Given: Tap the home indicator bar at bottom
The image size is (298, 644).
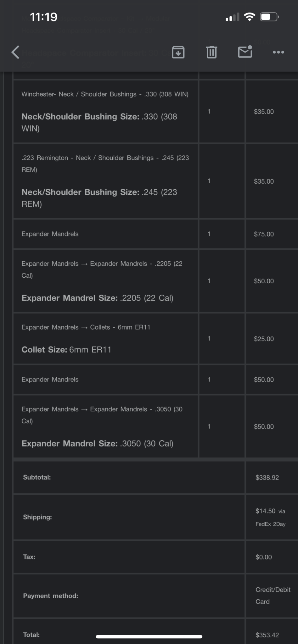Looking at the screenshot, I should (149, 637).
